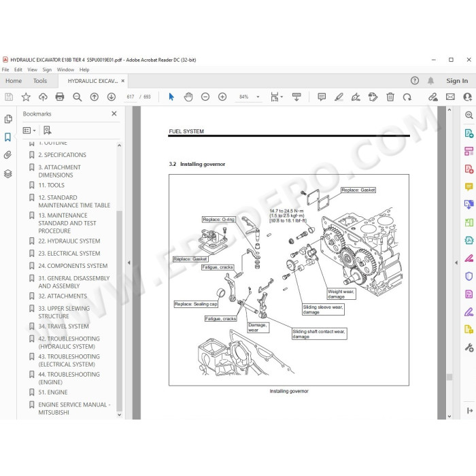Viewport: 476px width, 476px height.
Task: Open the Fill & Sign tool icon
Action: point(469,312)
